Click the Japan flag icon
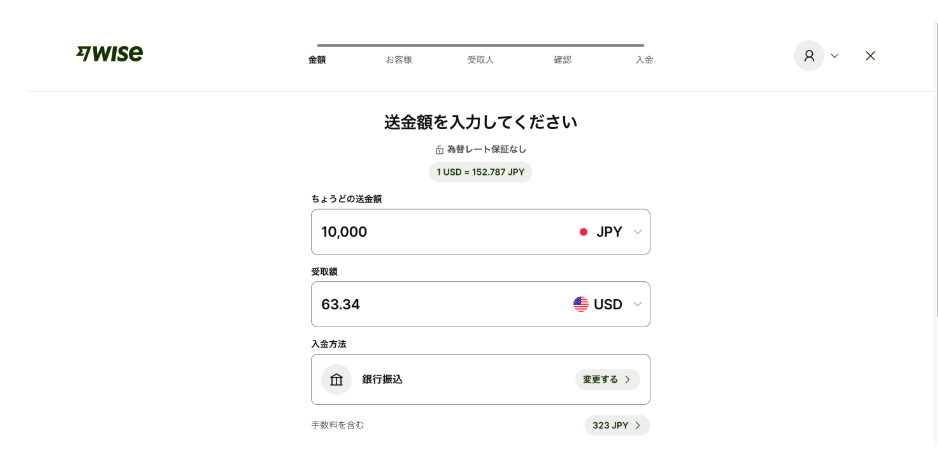 [x=583, y=232]
